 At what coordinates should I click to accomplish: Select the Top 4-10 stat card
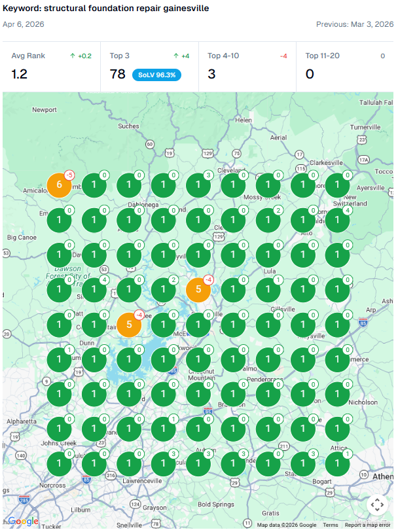247,67
